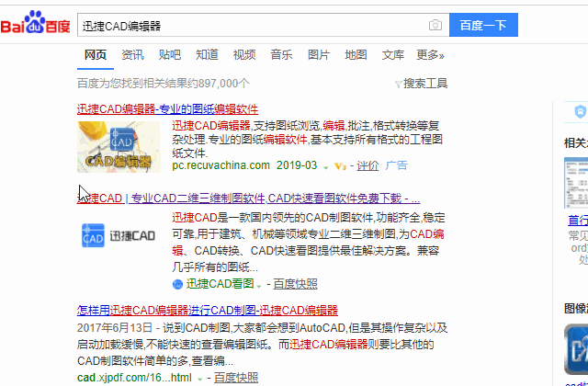This screenshot has width=588, height=386.
Task: Open the 地图 tab
Action: pos(356,55)
